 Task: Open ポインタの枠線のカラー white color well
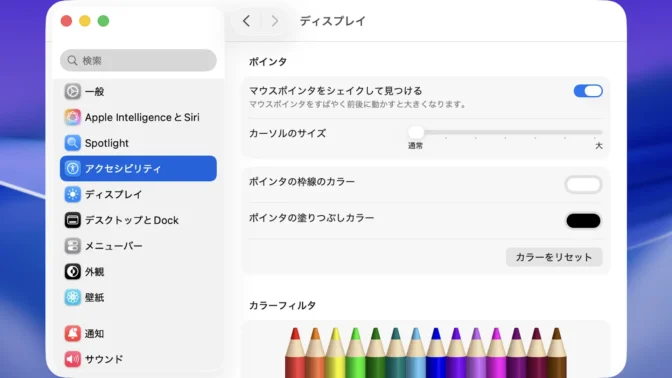(x=583, y=185)
